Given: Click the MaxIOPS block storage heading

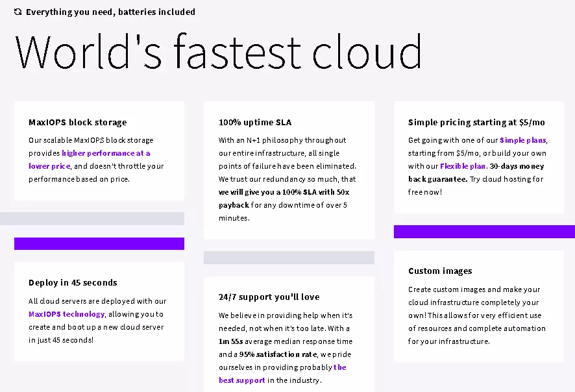Looking at the screenshot, I should click(77, 122).
